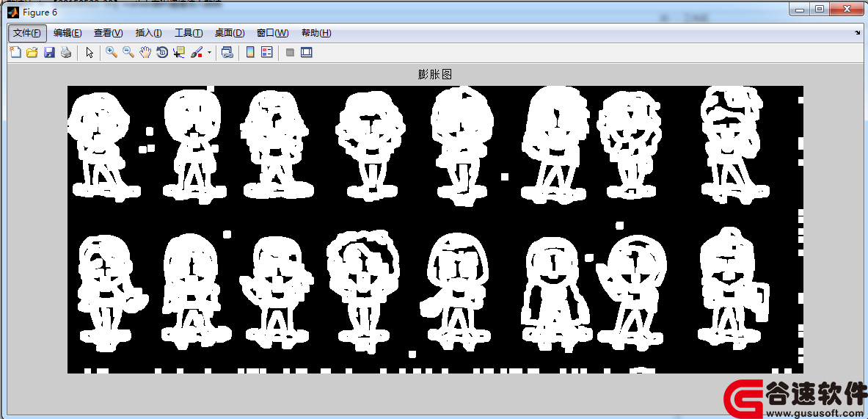Select the Edit Plot arrow tool

[90, 53]
